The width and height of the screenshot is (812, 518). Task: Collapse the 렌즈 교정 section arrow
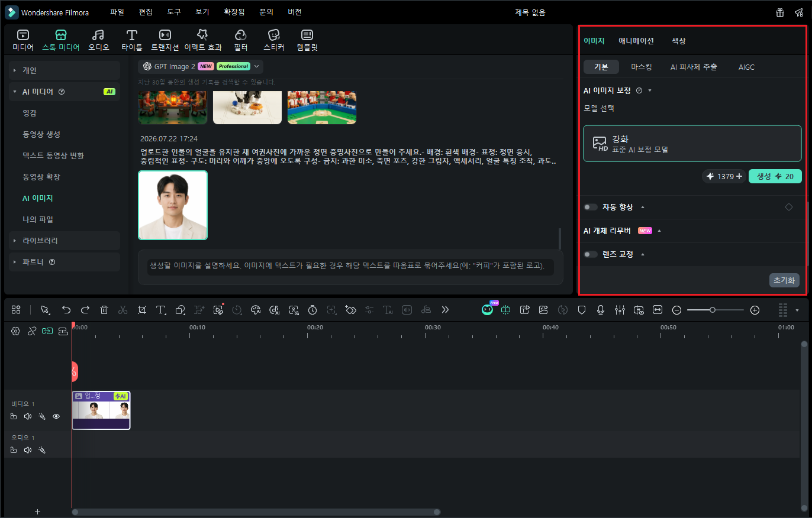coord(643,254)
